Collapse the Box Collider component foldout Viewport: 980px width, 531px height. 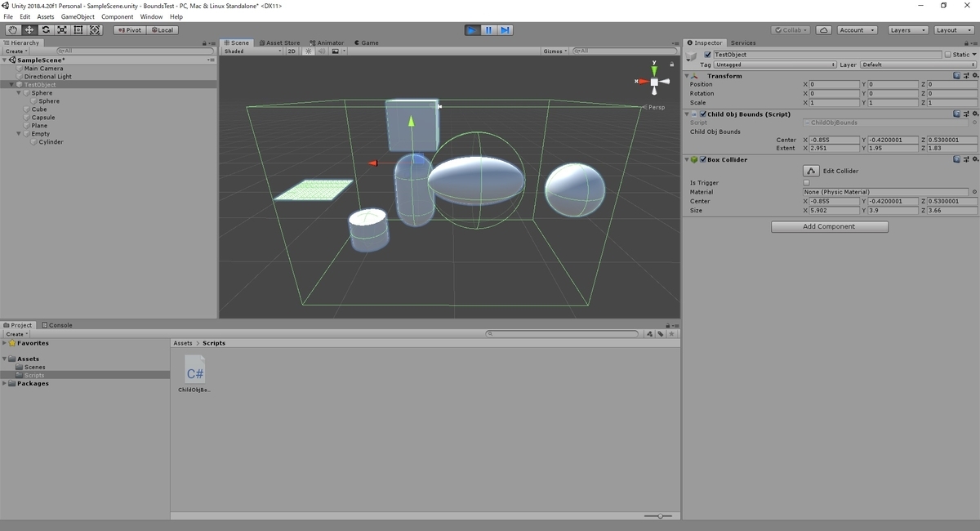pyautogui.click(x=687, y=160)
